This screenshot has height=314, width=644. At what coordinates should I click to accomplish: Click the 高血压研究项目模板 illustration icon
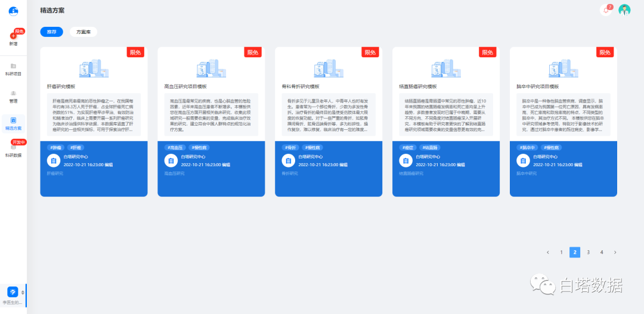tap(211, 68)
